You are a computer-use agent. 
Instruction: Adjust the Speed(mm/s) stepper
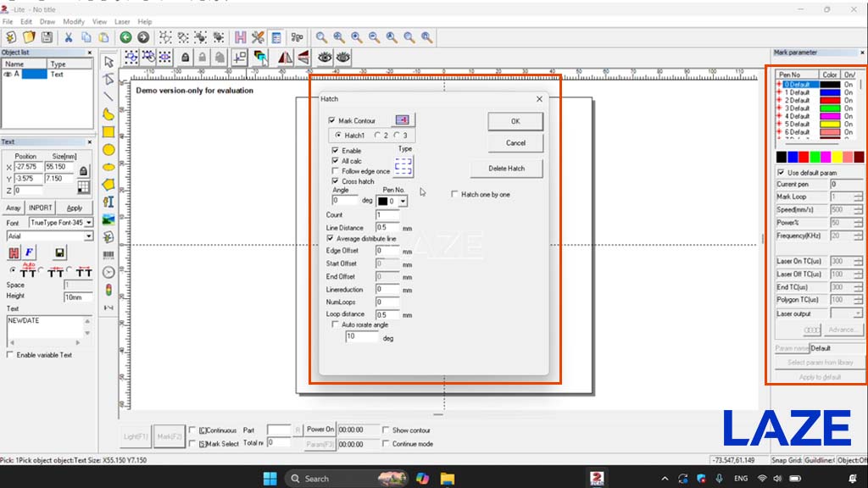coord(858,210)
